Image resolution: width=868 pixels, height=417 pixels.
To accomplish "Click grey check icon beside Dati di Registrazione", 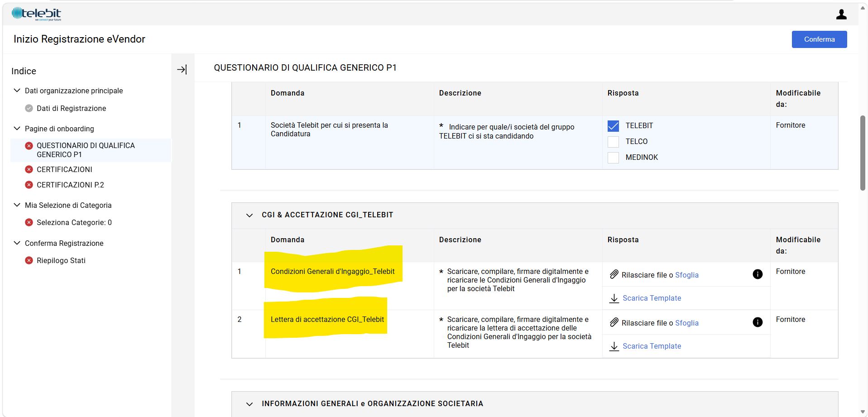I will 29,108.
